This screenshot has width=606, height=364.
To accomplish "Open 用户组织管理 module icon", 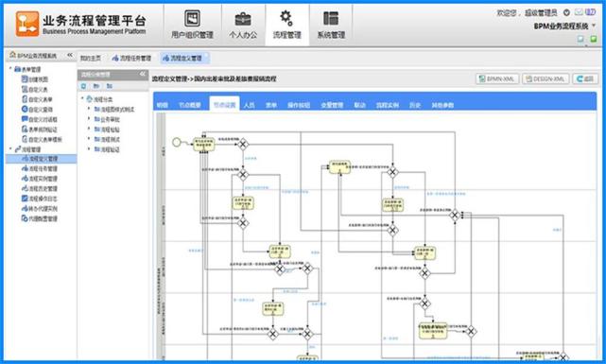I will click(x=192, y=18).
